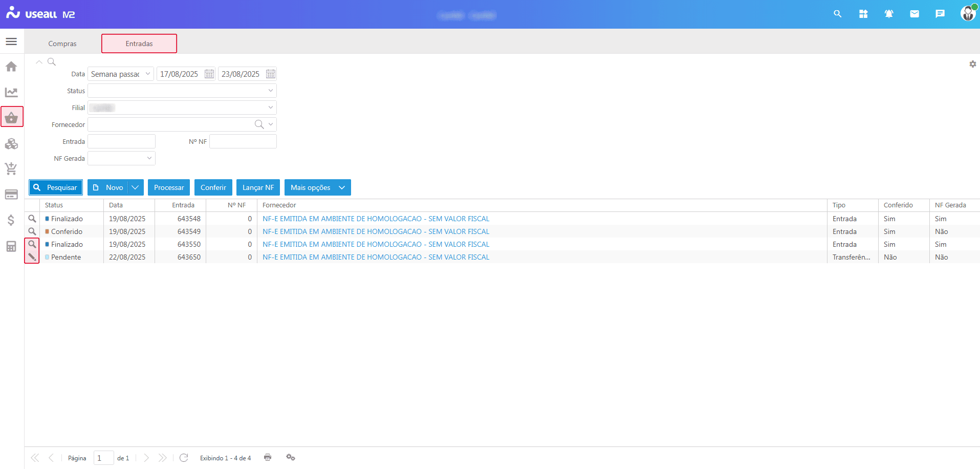Open the shopping basket sidebar icon

click(x=11, y=117)
